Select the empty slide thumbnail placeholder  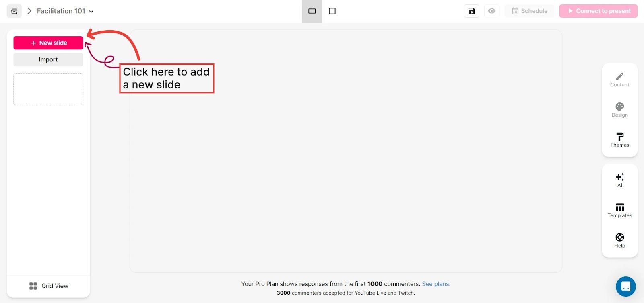[x=48, y=89]
